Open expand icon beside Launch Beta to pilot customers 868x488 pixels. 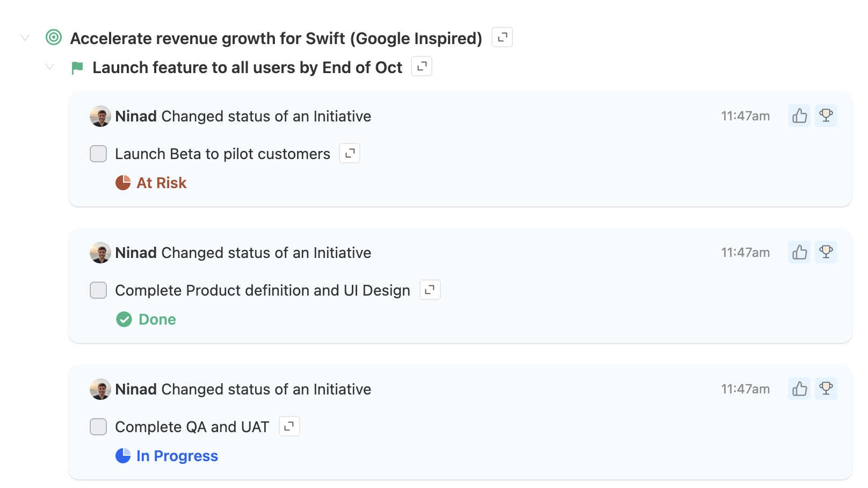350,153
